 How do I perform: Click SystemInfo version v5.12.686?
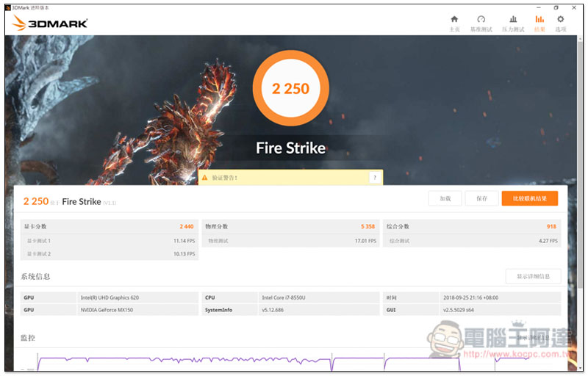coord(273,310)
